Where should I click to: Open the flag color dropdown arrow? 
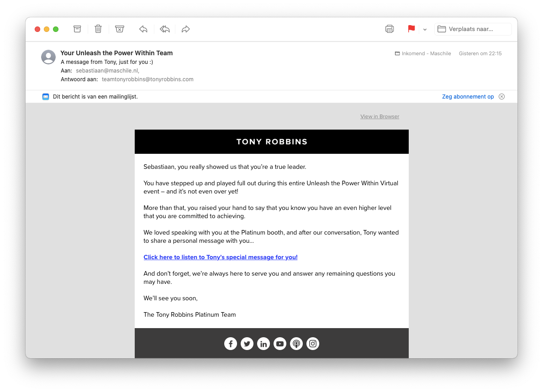pos(425,29)
